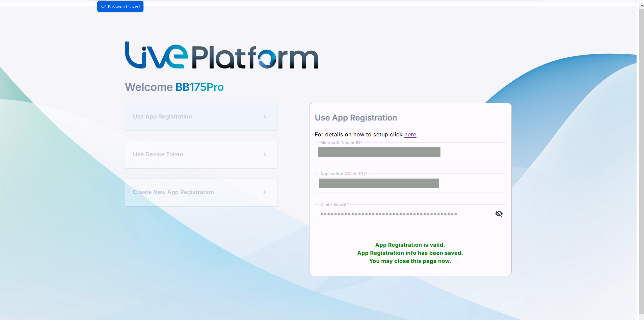Click 'App Registration is valid.' message
The height and width of the screenshot is (320, 644).
410,245
